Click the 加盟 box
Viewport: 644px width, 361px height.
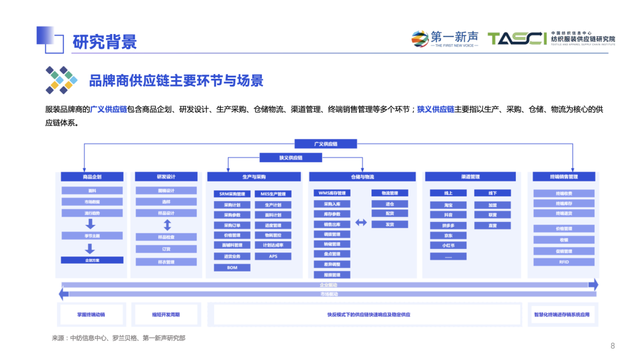coord(493,205)
